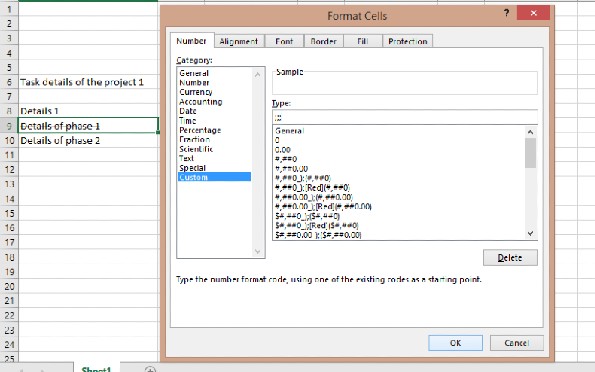The width and height of the screenshot is (595, 372).
Task: Open the dialog help question mark
Action: [x=506, y=13]
